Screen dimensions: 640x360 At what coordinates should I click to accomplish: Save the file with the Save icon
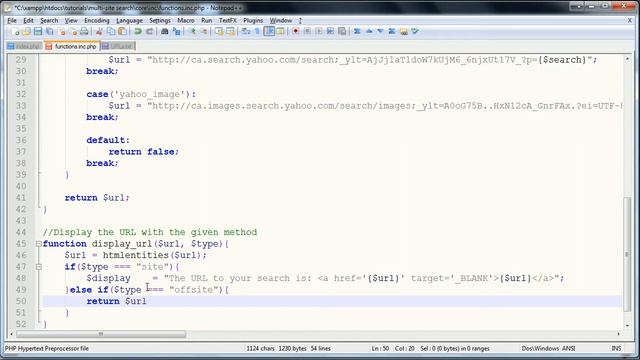(38, 31)
